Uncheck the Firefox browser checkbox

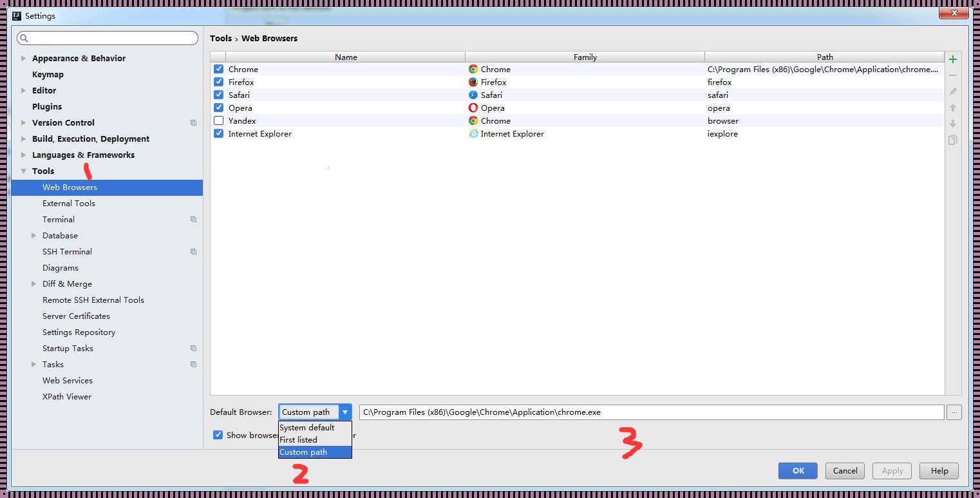(219, 82)
